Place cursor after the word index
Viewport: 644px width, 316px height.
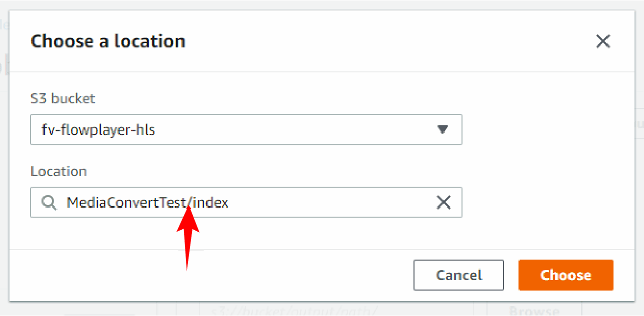pyautogui.click(x=229, y=203)
